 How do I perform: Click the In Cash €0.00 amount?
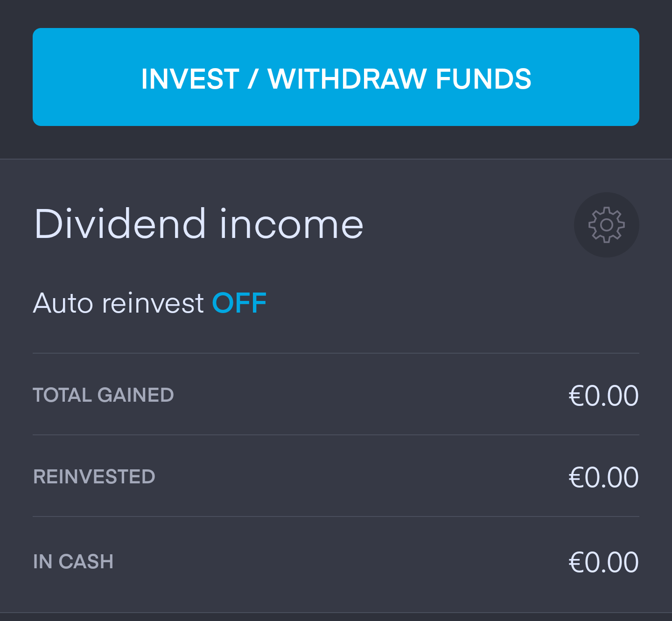pyautogui.click(x=603, y=562)
